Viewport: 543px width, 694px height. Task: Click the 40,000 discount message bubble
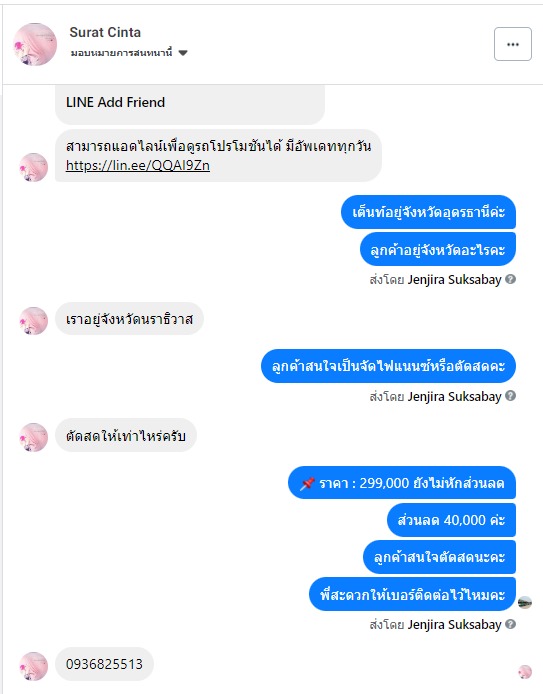451,520
